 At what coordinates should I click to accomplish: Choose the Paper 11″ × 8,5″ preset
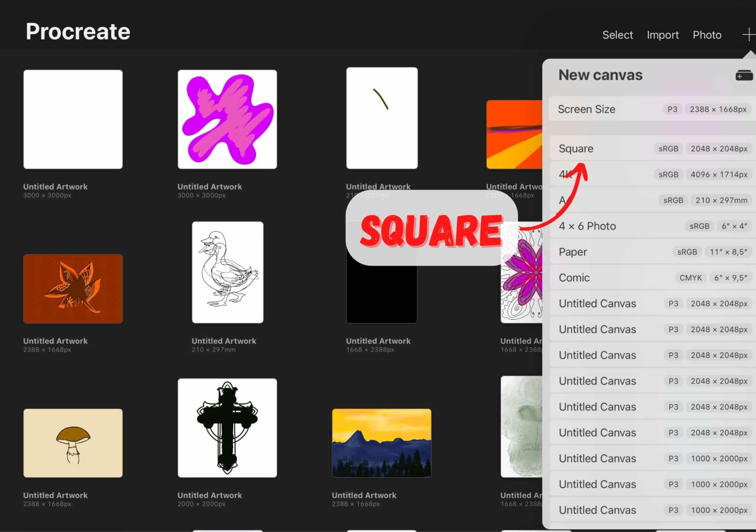tap(652, 252)
